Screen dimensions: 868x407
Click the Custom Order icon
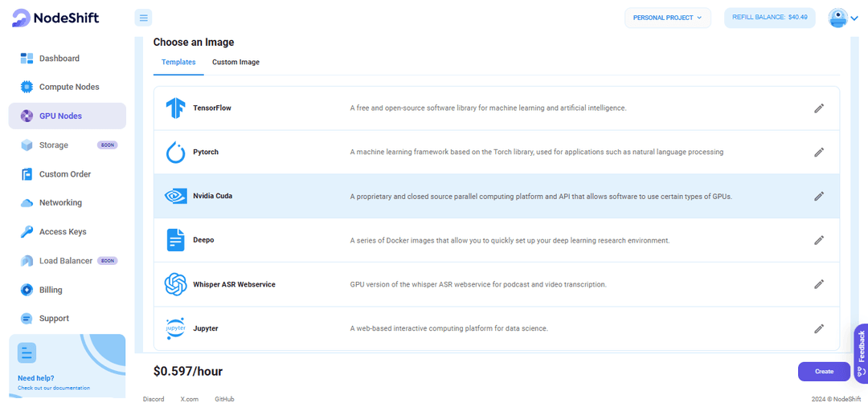(27, 174)
